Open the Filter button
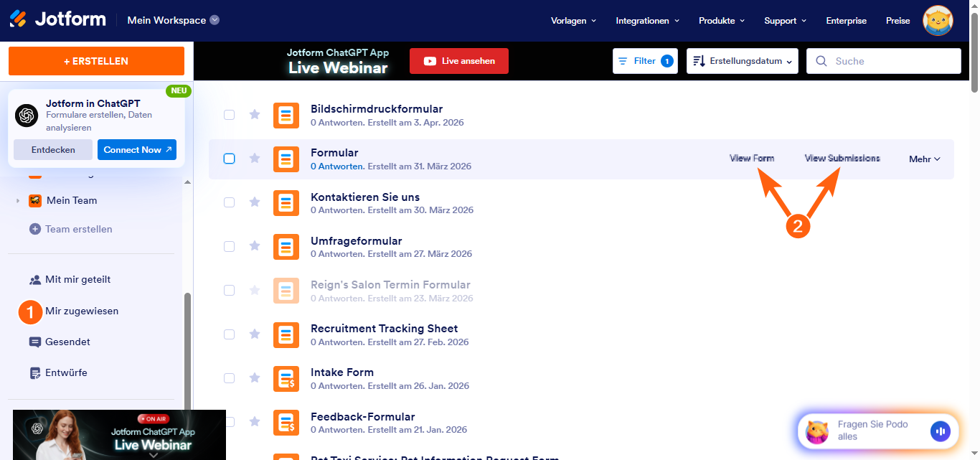The width and height of the screenshot is (980, 460). click(x=645, y=61)
